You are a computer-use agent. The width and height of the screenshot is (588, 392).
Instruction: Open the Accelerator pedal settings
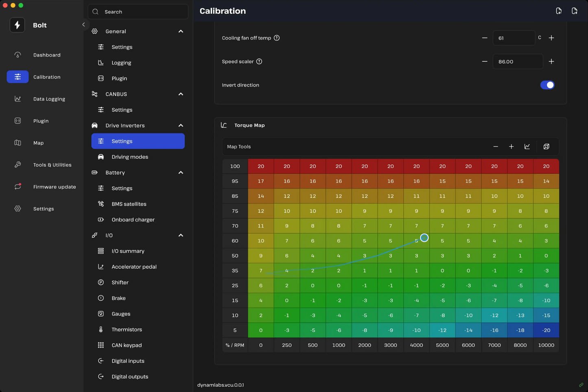pos(133,267)
